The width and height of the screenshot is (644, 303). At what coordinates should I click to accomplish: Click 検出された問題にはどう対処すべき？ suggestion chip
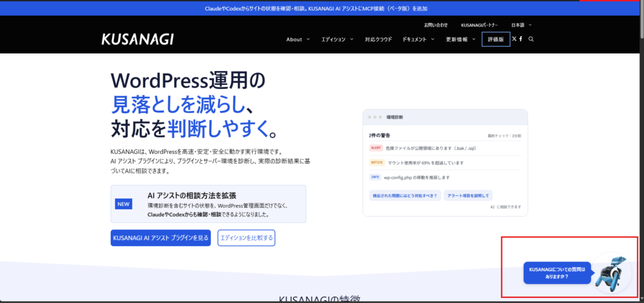click(x=405, y=195)
